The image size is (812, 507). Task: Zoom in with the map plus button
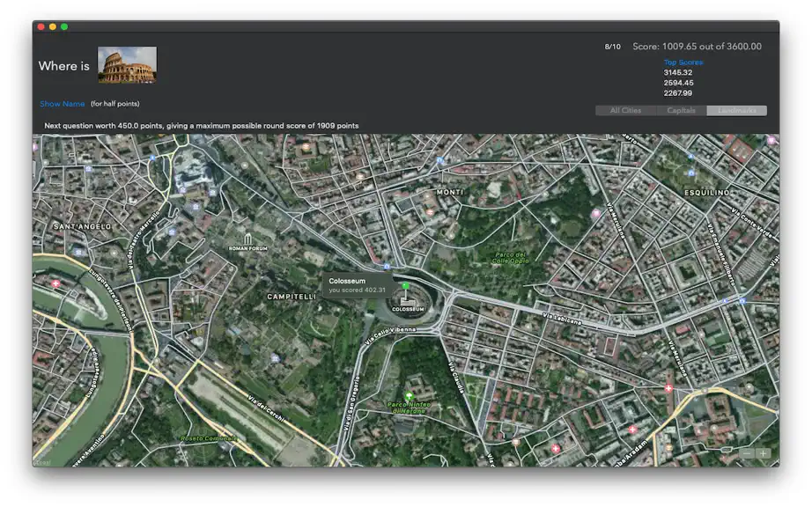point(763,453)
